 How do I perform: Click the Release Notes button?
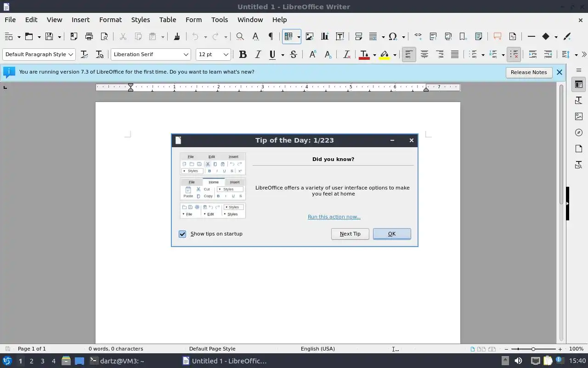(529, 72)
